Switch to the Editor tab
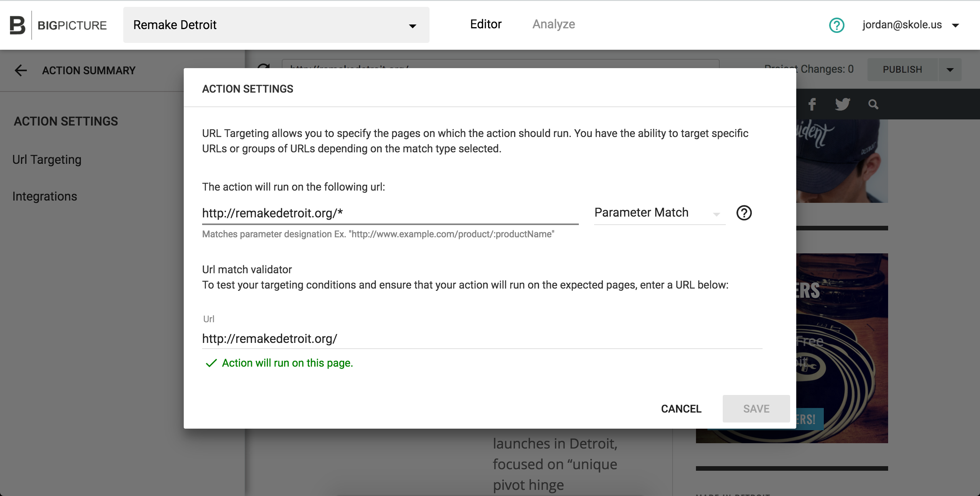 tap(485, 24)
